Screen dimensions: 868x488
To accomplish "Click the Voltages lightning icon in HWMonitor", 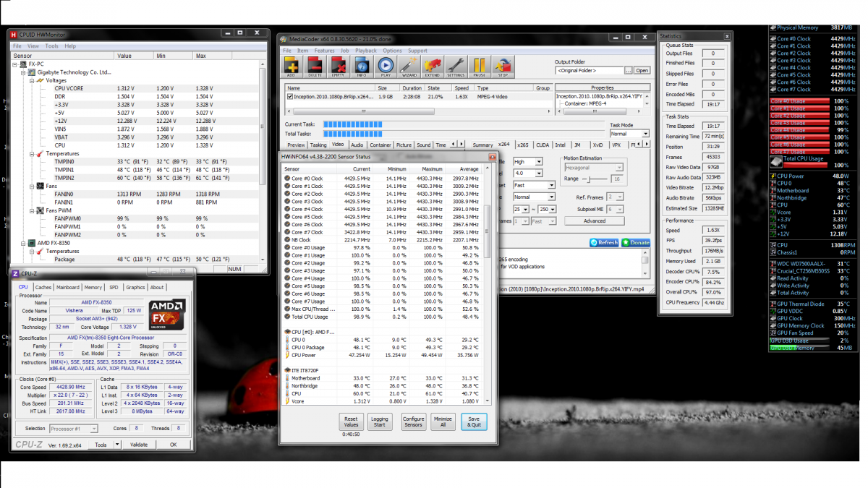I will click(41, 80).
